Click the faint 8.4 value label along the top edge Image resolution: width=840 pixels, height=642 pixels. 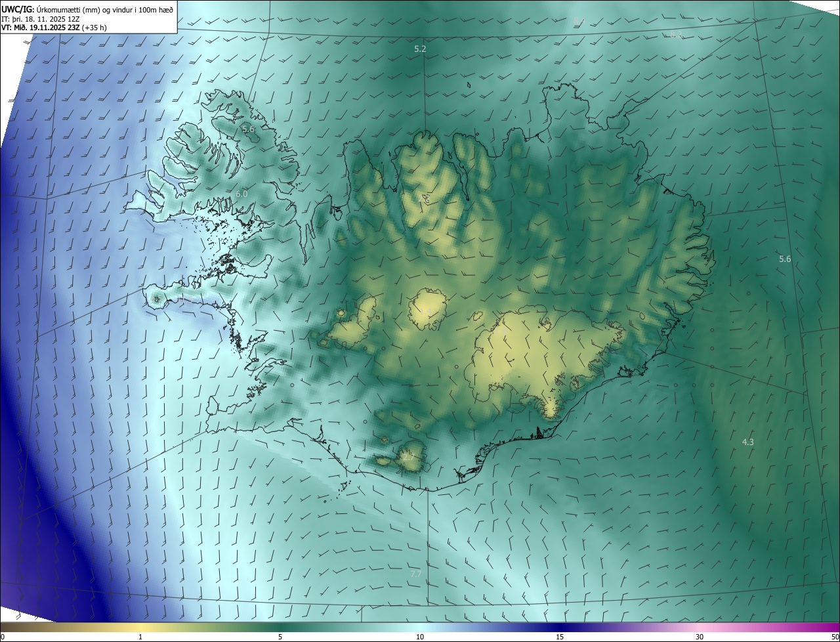pyautogui.click(x=579, y=22)
